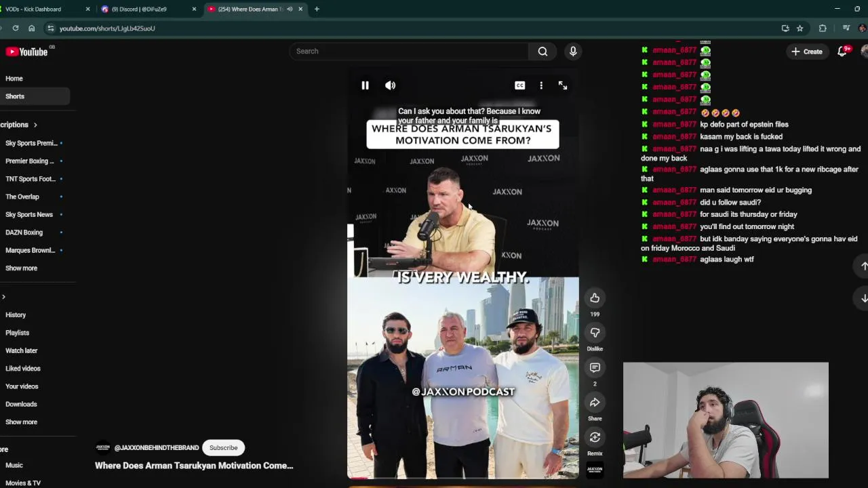This screenshot has width=868, height=488.
Task: Mute the Shorts video volume
Action: coord(390,85)
